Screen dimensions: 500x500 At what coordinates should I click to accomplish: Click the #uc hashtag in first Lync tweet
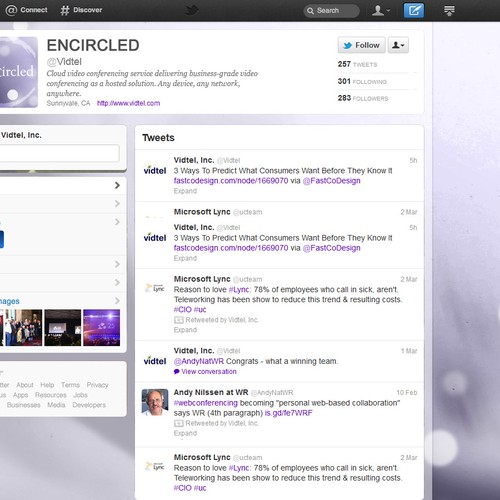point(200,310)
